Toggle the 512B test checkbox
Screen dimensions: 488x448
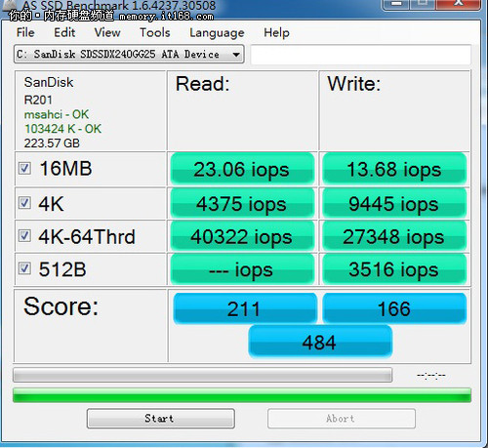coord(24,268)
